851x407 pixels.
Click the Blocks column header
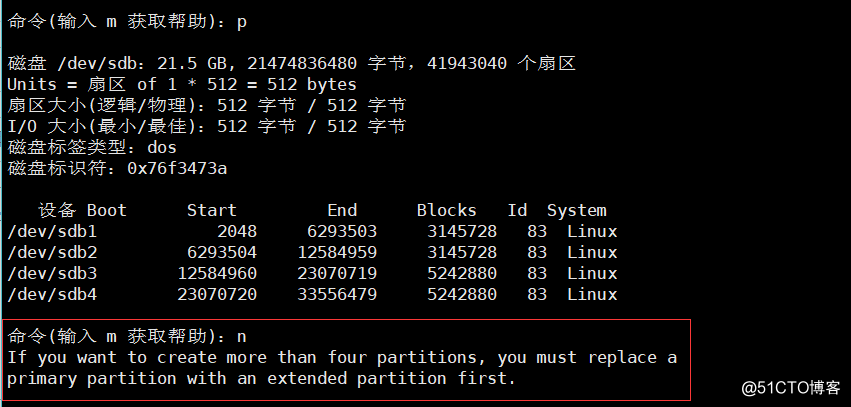[446, 211]
